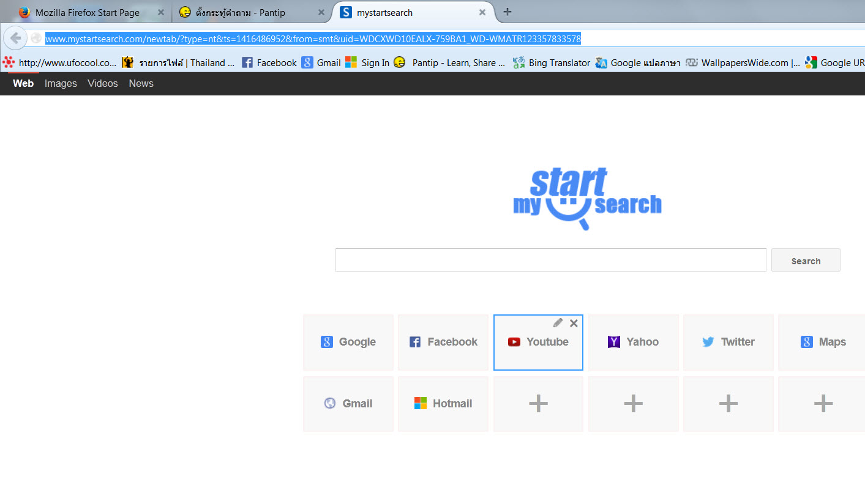865x504 pixels.
Task: Open the Yahoo shortcut tile
Action: [634, 343]
